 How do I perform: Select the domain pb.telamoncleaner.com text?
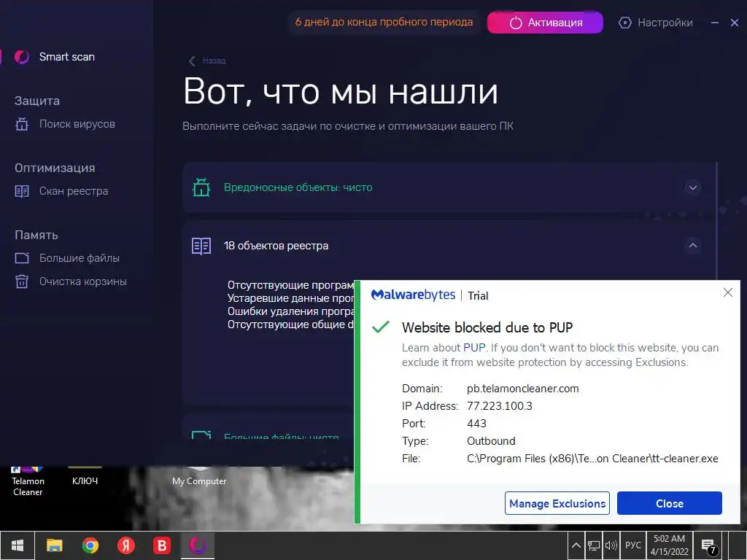(522, 389)
